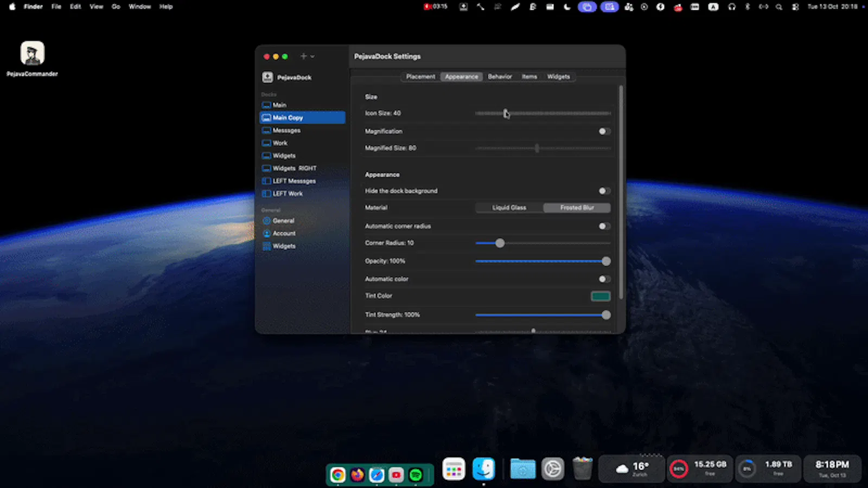Switch to the Behavior tab
Viewport: 868px width, 488px height.
click(500, 76)
